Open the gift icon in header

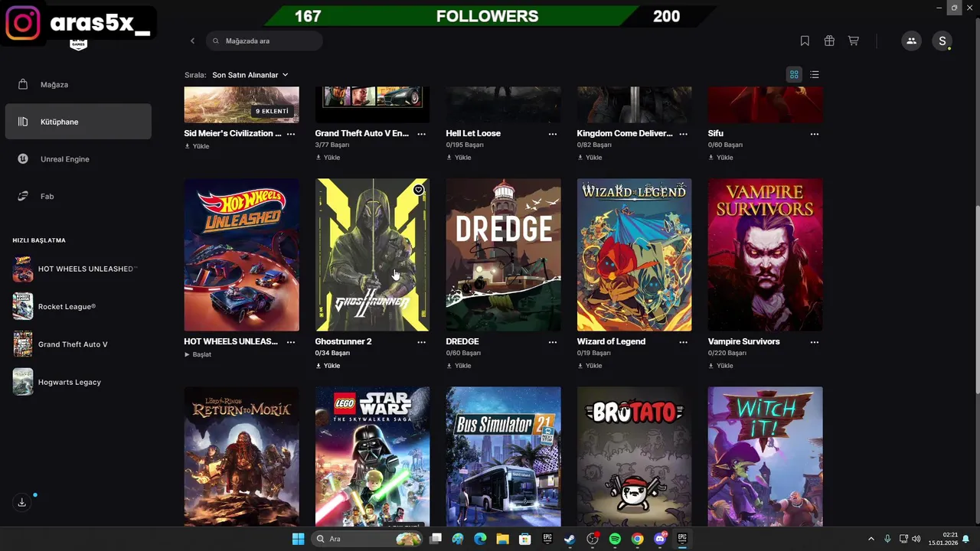click(829, 41)
